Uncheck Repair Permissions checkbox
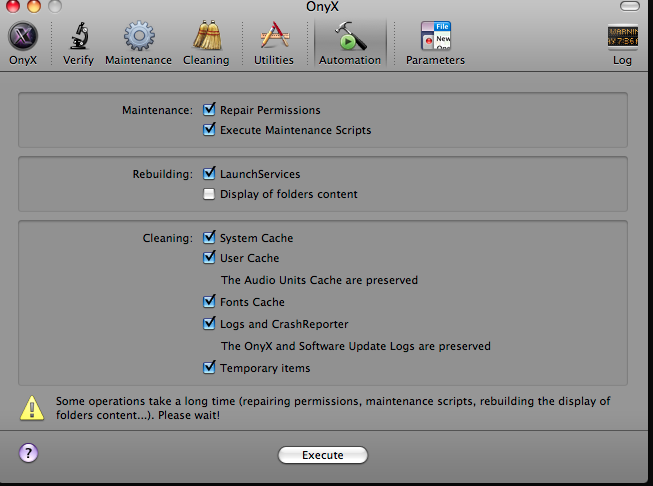Viewport: 653px width, 486px height. [209, 110]
